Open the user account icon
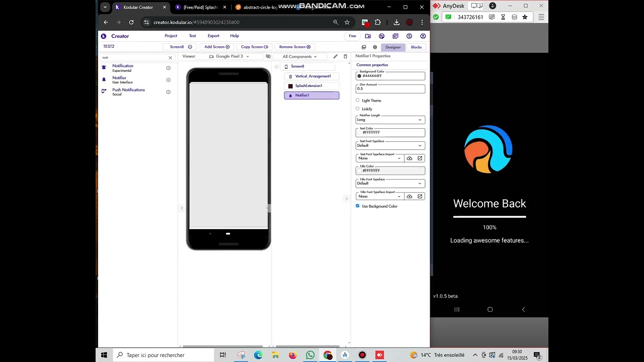Image resolution: width=644 pixels, height=362 pixels. pos(423,36)
